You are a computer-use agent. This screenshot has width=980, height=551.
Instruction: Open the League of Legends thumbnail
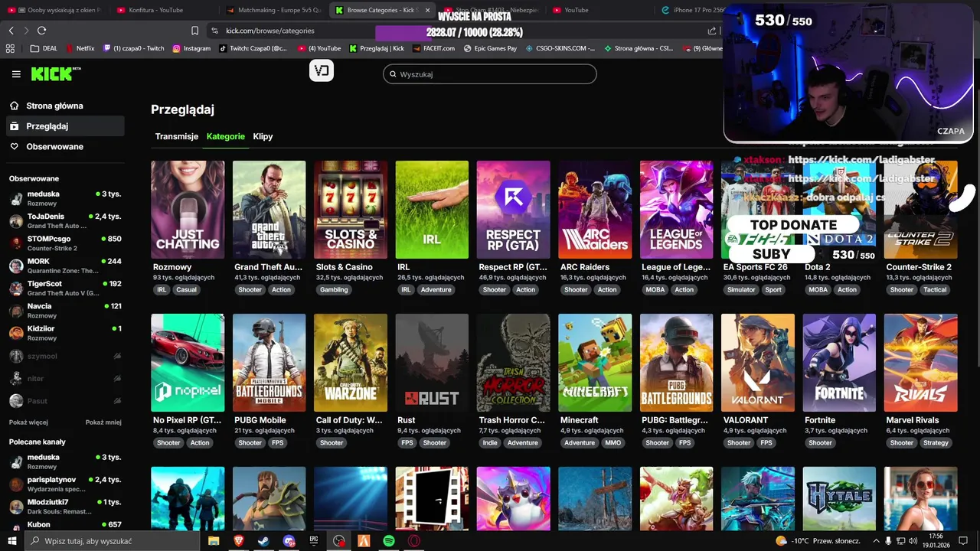676,210
